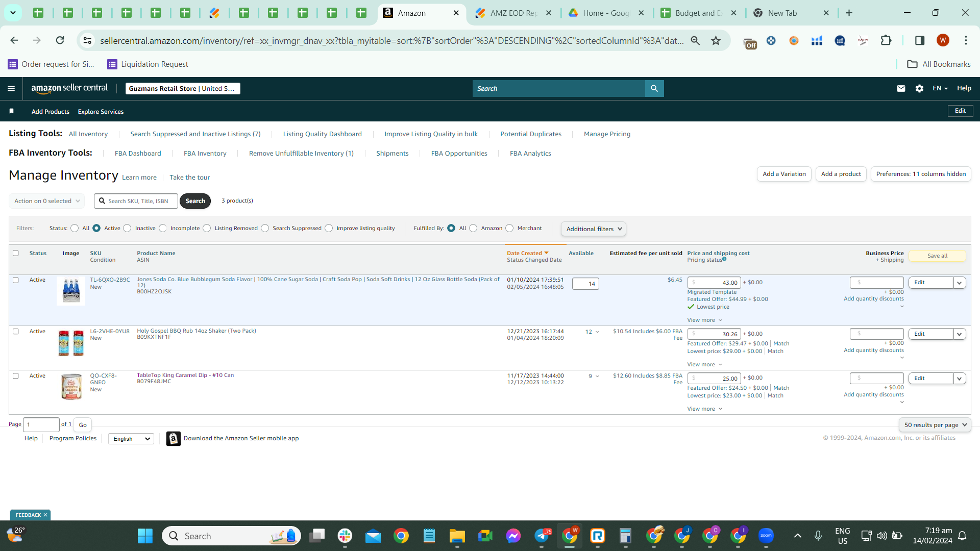This screenshot has height=551, width=980.
Task: Edit the 43.00 price field for Jones Soda
Action: pos(714,283)
